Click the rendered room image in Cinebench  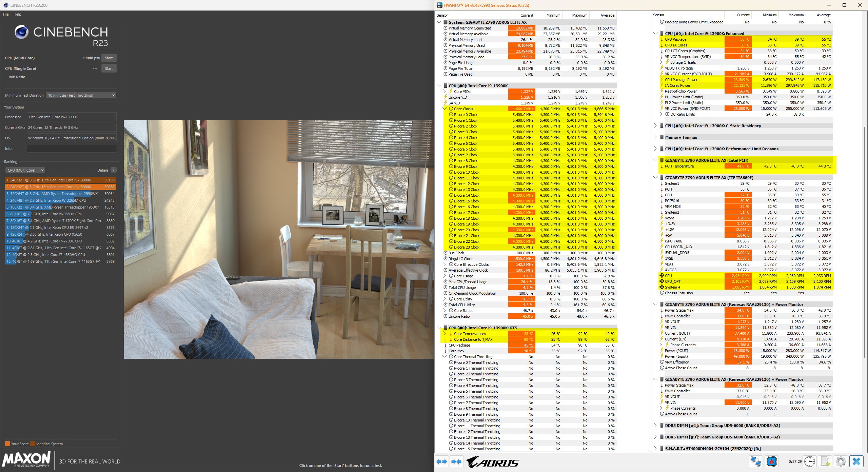click(x=279, y=239)
